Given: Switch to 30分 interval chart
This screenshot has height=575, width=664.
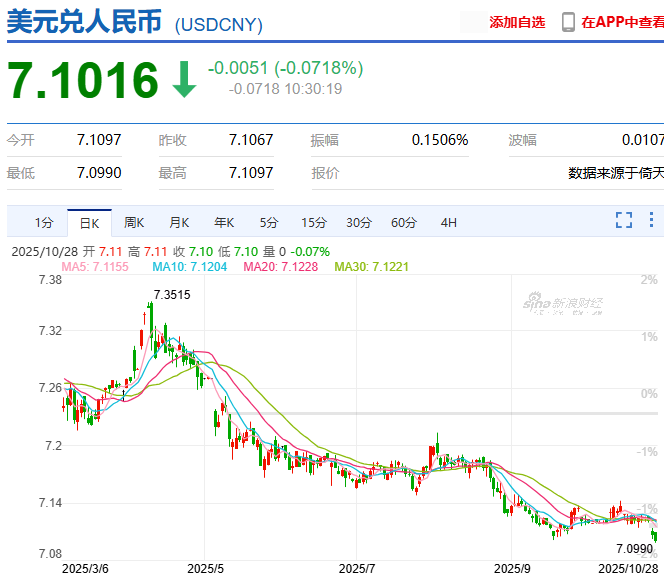Looking at the screenshot, I should (x=359, y=222).
